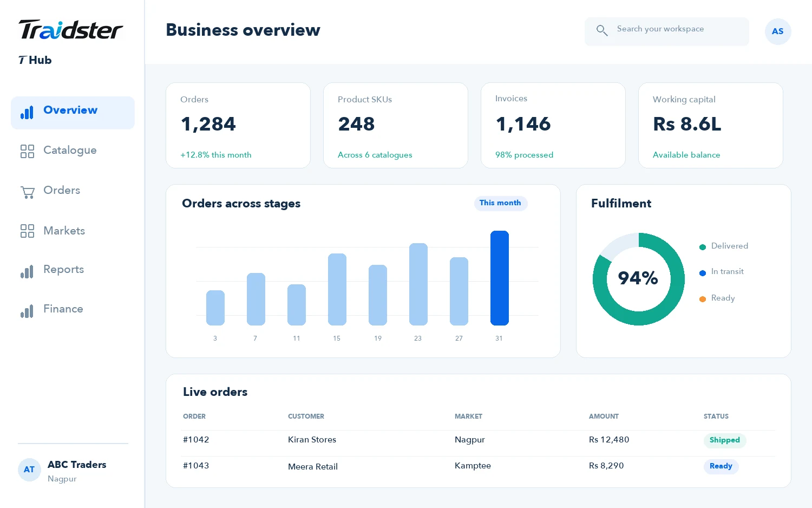Click the chart bar for day 27

459,291
